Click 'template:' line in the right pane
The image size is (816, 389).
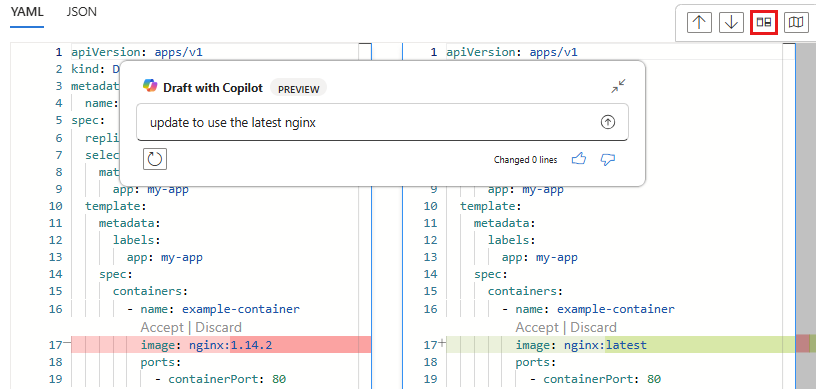tap(491, 206)
